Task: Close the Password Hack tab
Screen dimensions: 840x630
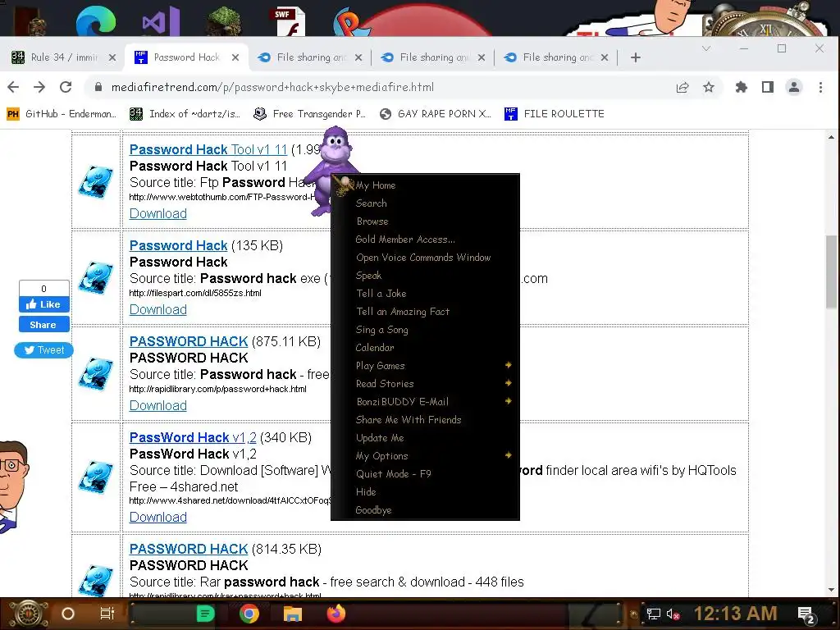Action: 235,57
